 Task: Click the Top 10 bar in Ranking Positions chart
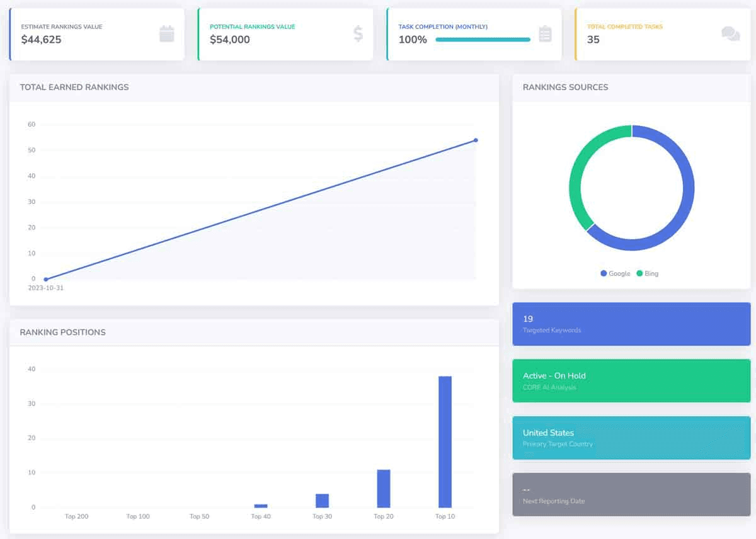click(x=444, y=441)
